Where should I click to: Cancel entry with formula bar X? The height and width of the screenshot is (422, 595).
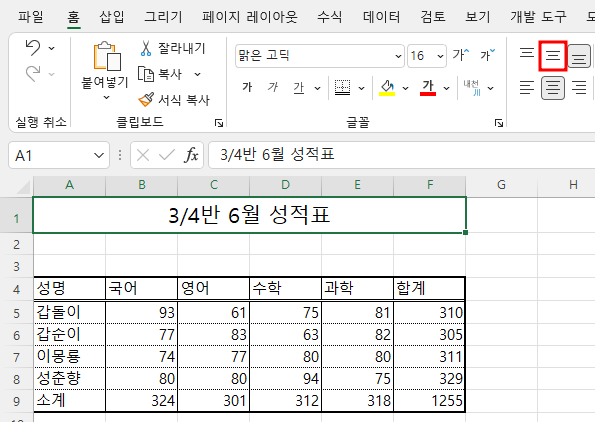pyautogui.click(x=143, y=155)
